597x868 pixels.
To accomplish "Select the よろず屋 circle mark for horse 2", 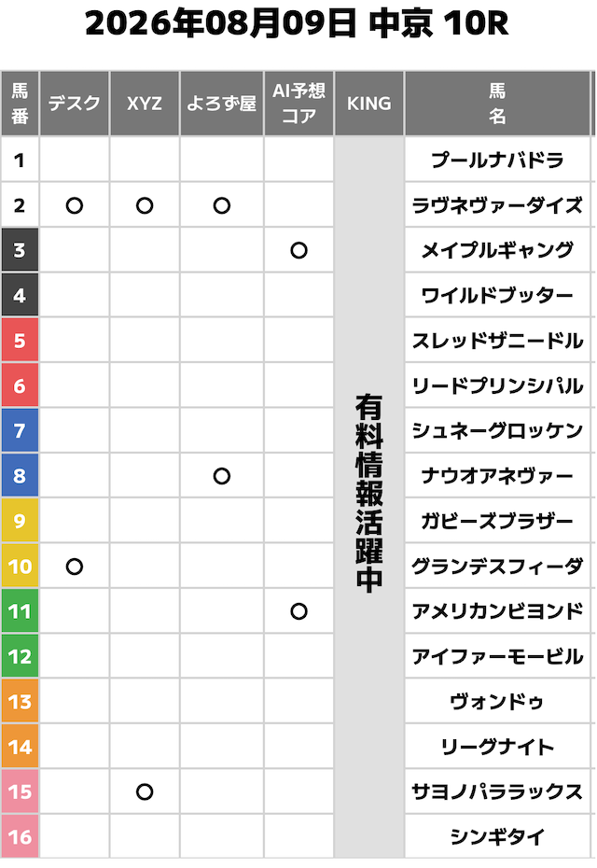I will click(x=221, y=206).
